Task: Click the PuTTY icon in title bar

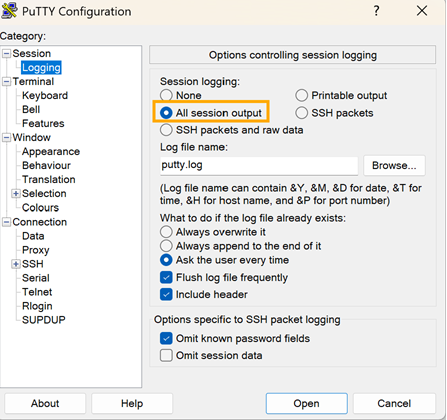Action: 9,11
